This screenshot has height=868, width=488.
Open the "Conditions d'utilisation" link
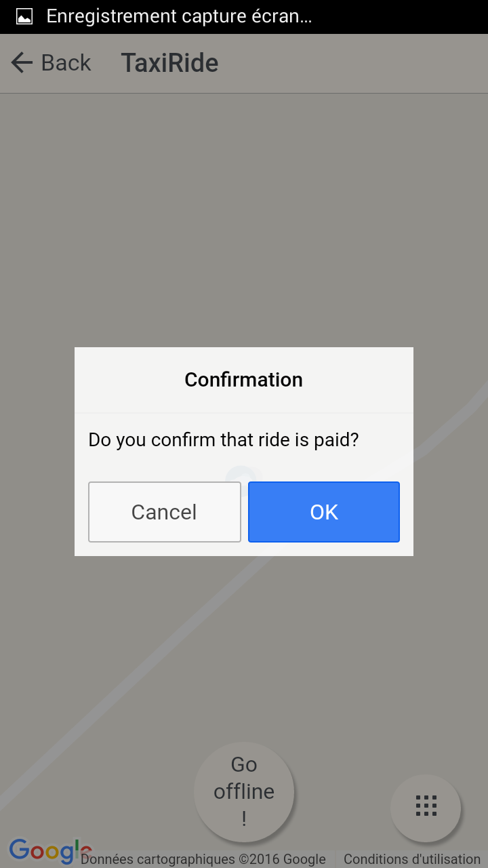pos(411,859)
